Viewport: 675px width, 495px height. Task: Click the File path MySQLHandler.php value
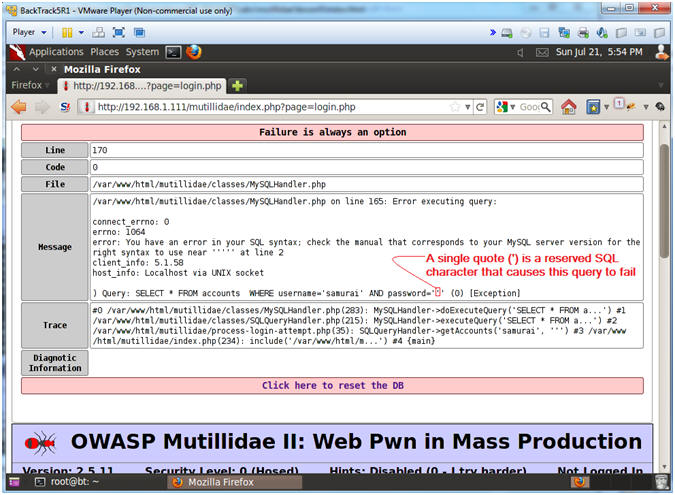click(x=209, y=184)
